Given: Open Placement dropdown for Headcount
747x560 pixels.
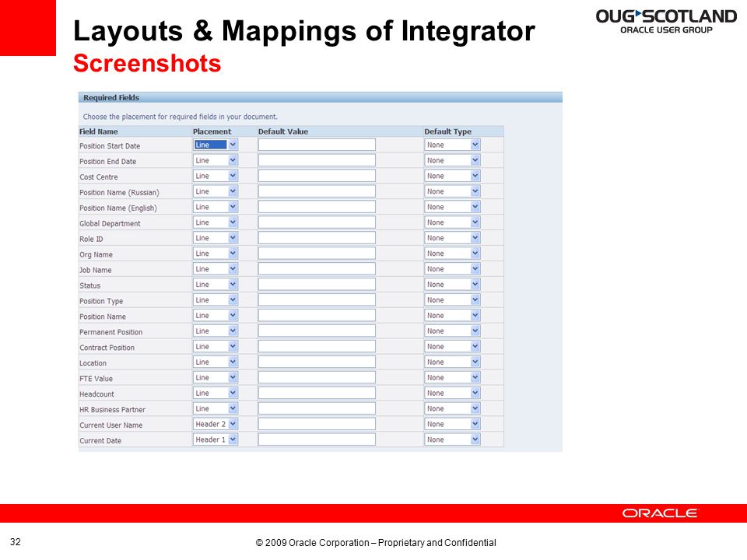Looking at the screenshot, I should 216,393.
